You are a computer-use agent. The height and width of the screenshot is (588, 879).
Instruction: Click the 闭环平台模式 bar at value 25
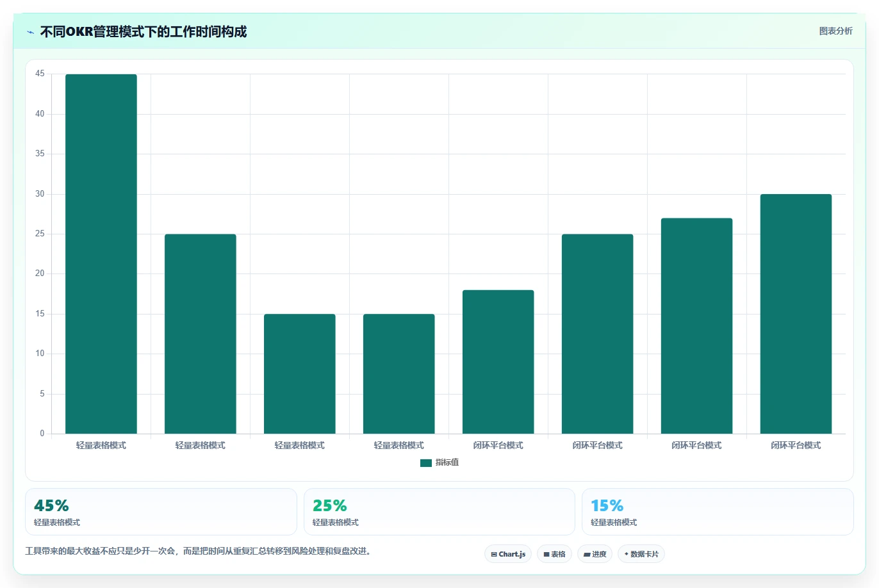pos(598,334)
